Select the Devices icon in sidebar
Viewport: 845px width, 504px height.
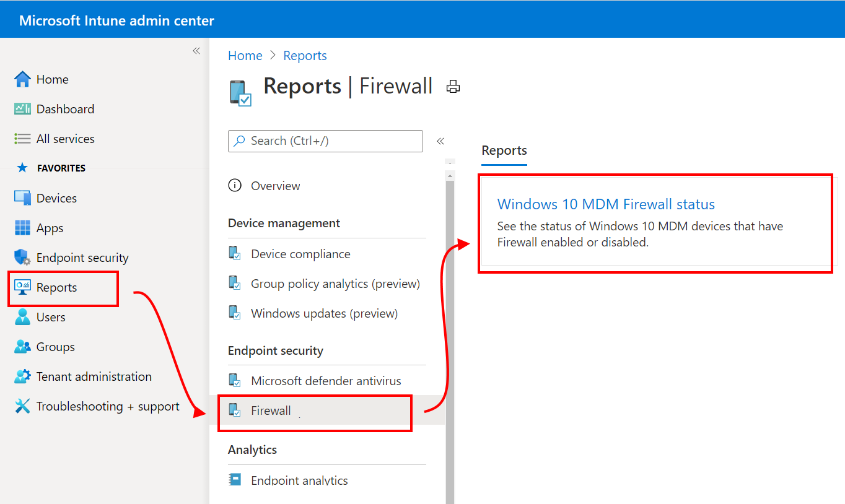click(22, 198)
